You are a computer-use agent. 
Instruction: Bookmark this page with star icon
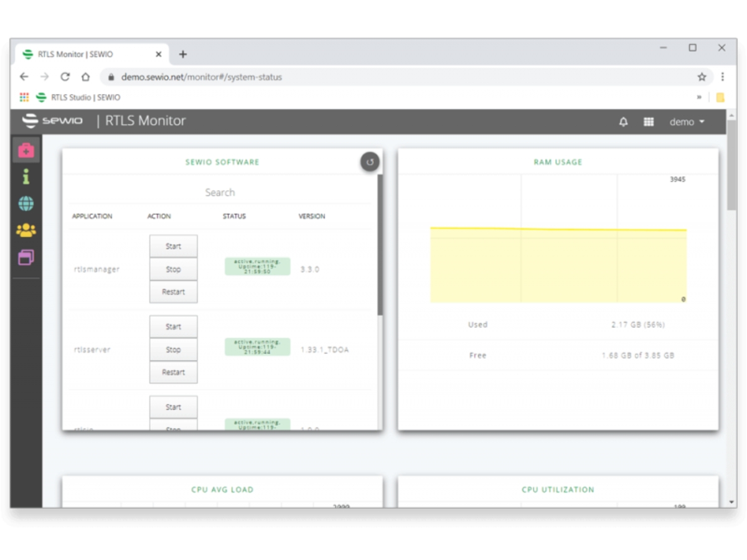point(702,77)
